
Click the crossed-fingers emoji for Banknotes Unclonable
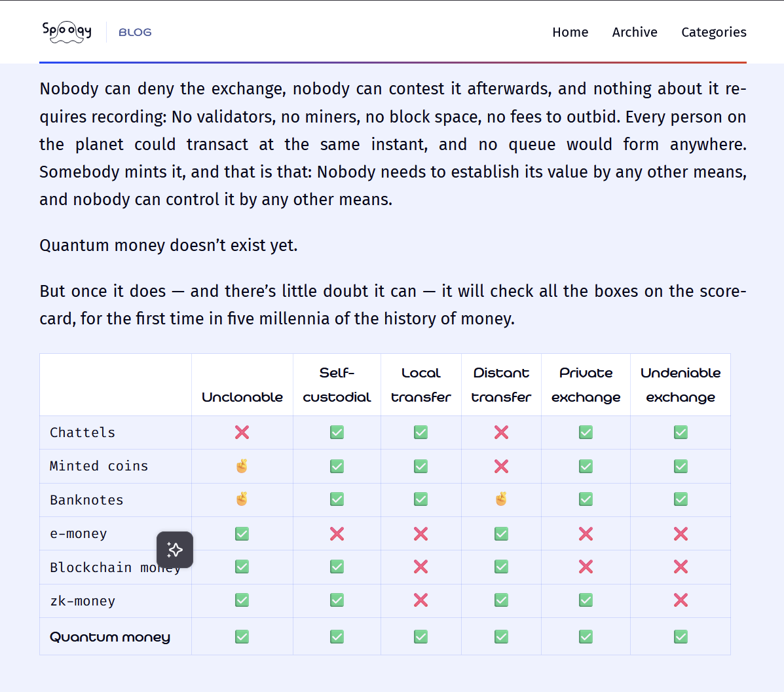click(242, 499)
